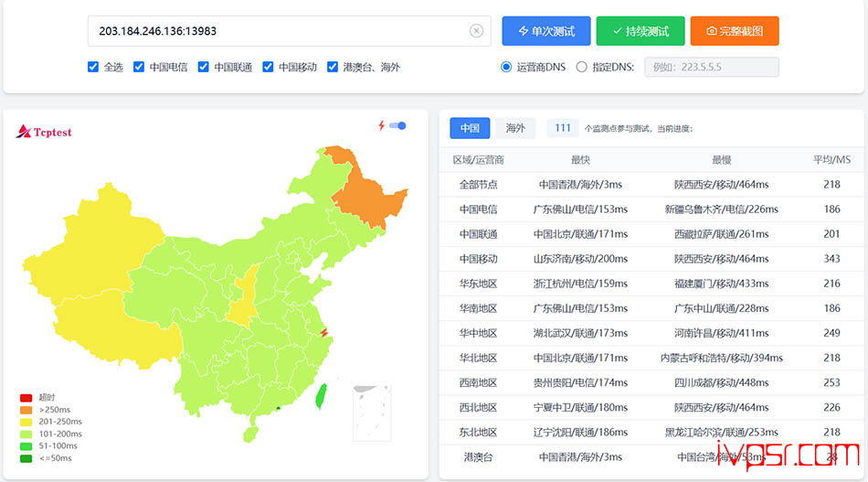Select the 西北地区 row label

click(478, 408)
